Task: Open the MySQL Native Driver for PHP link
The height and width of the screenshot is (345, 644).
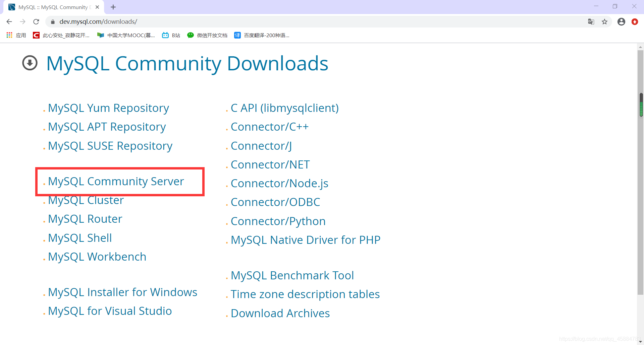Action: click(306, 240)
